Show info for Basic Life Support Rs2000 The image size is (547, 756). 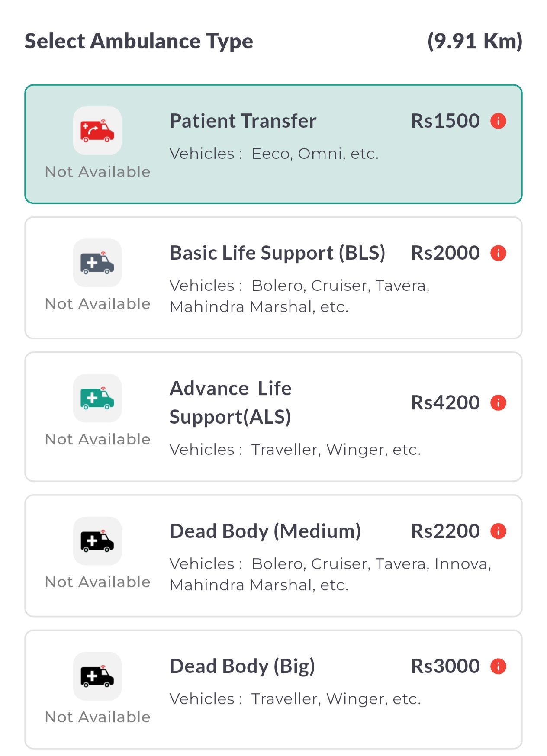(498, 253)
